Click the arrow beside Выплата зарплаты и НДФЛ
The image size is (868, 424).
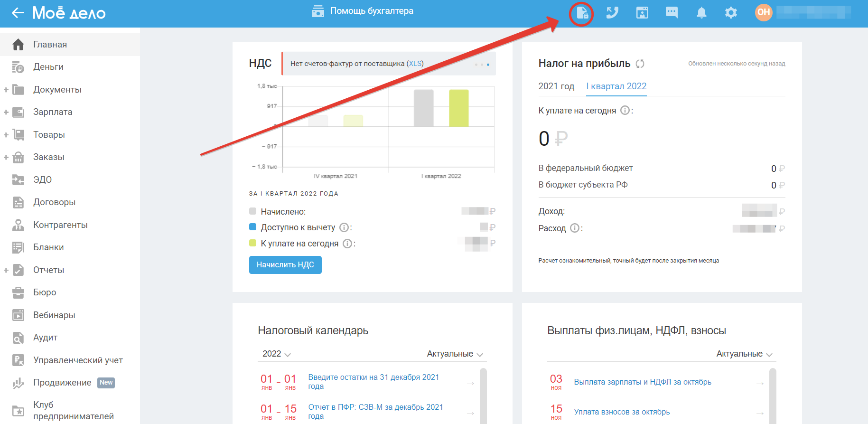[x=760, y=383]
